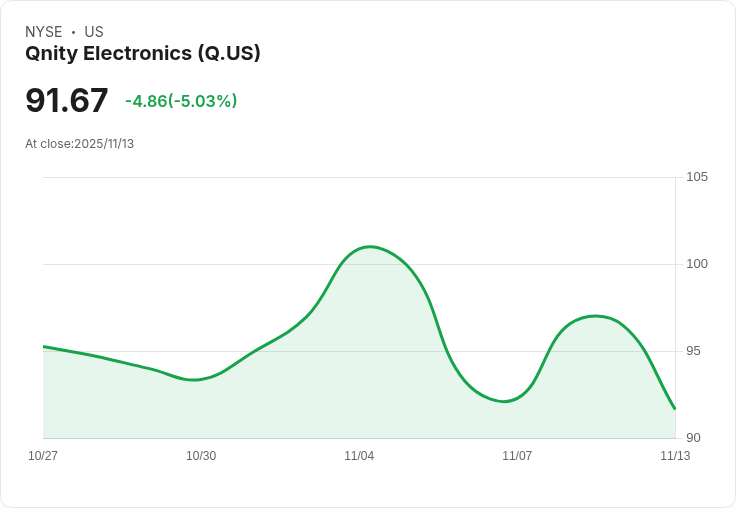Click the NYSE exchange label
The width and height of the screenshot is (736, 508).
44,32
